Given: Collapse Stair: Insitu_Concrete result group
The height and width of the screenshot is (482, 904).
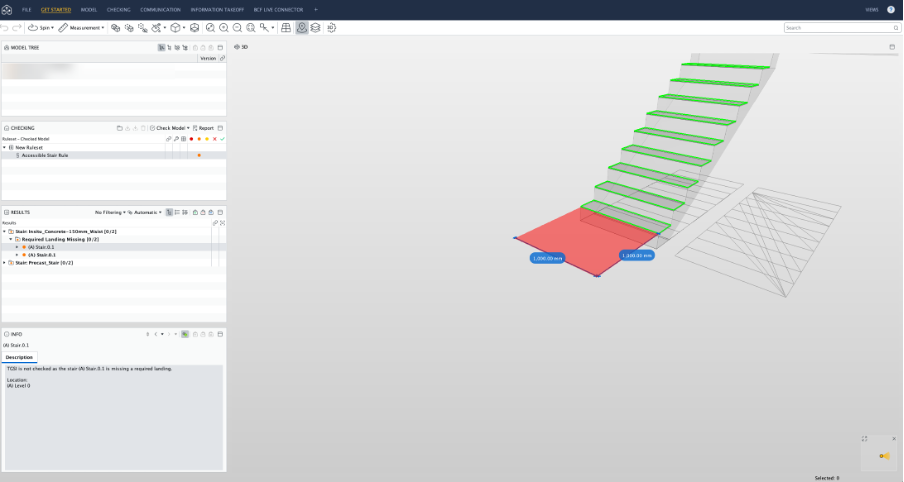Looking at the screenshot, I should [x=5, y=231].
